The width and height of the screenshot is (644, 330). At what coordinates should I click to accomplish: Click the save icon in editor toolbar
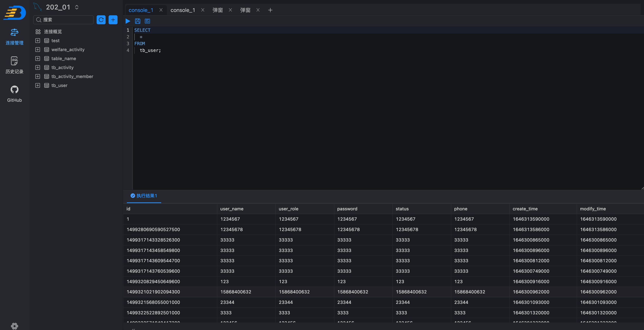point(137,21)
